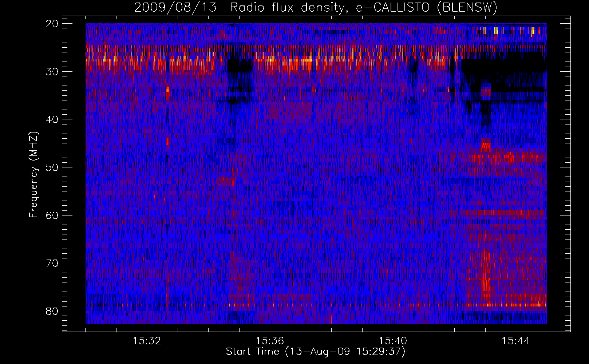Click the plot title "2009/08/13 Radio flux density, e-CALLISTO (BLENSW)"

(316, 7)
